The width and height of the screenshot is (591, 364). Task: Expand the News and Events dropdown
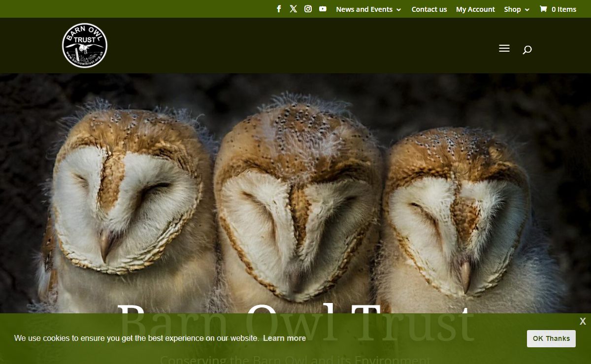click(368, 9)
